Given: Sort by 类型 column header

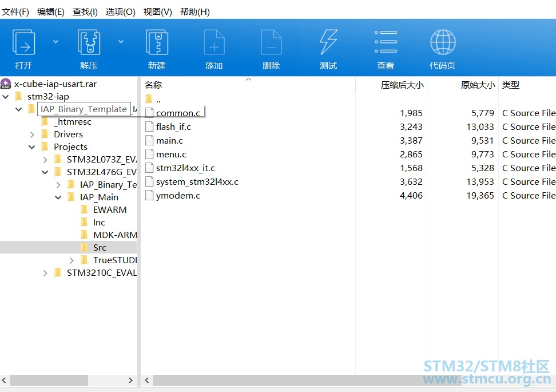Looking at the screenshot, I should pyautogui.click(x=511, y=85).
